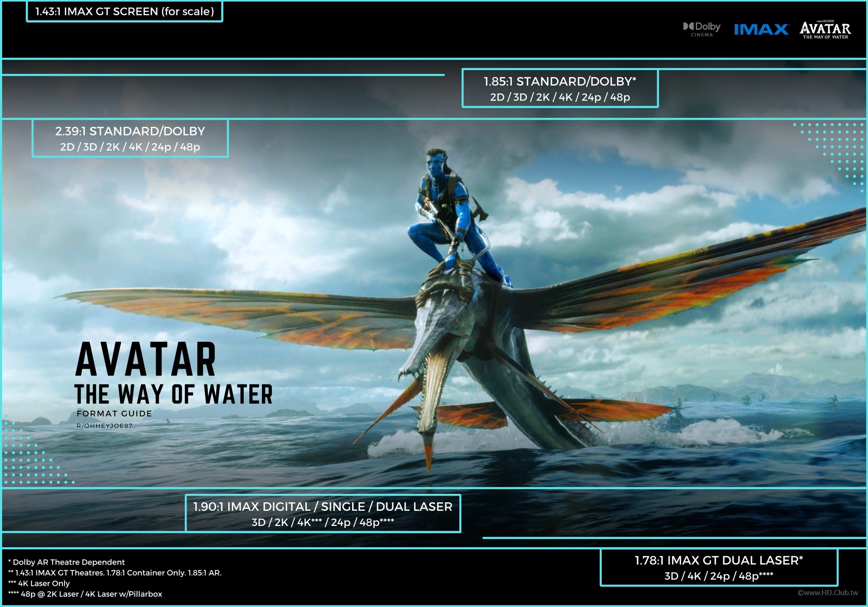The height and width of the screenshot is (607, 868).
Task: Click '*** 4K Laser Only' footnote
Action: pos(39,583)
